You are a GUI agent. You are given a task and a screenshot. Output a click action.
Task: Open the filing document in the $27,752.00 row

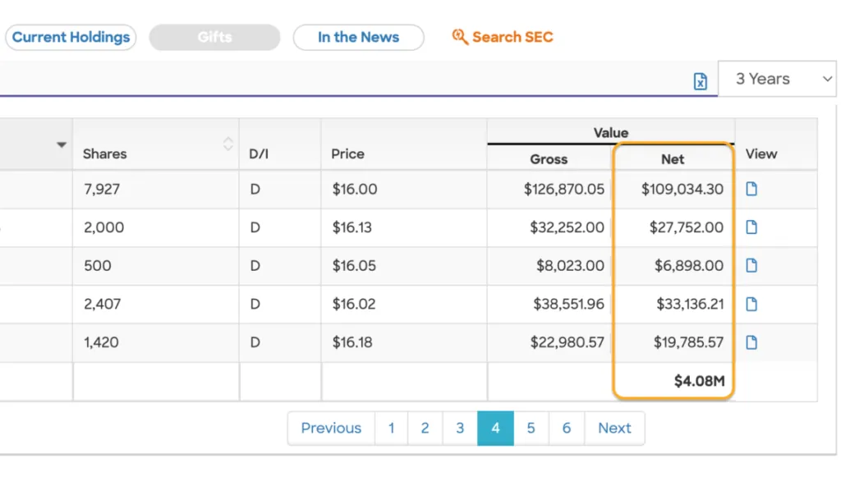tap(751, 227)
